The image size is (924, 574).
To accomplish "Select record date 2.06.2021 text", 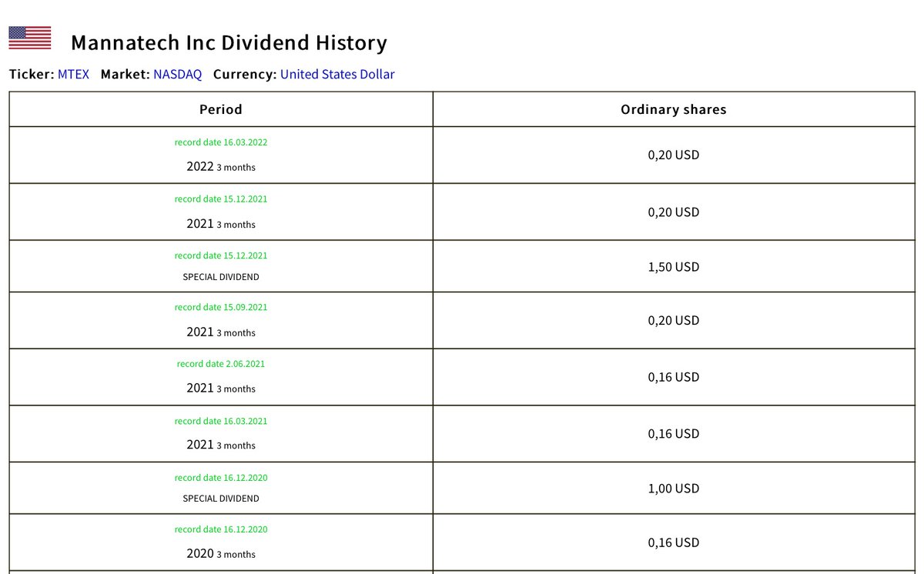I will coord(221,364).
